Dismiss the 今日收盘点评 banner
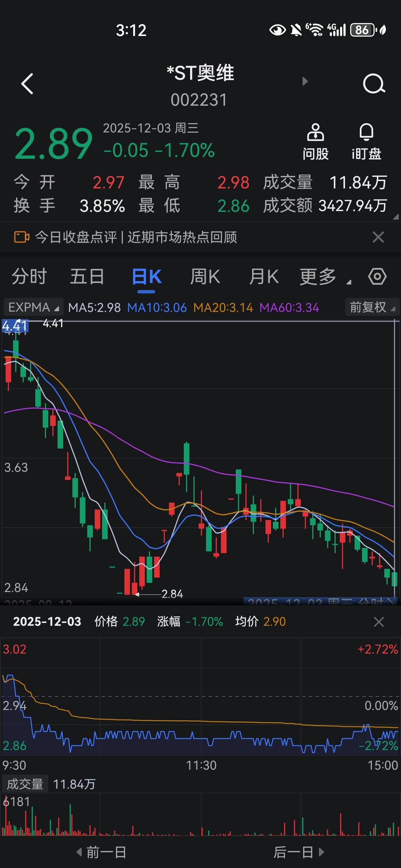Viewport: 401px width, 868px height. point(378,237)
